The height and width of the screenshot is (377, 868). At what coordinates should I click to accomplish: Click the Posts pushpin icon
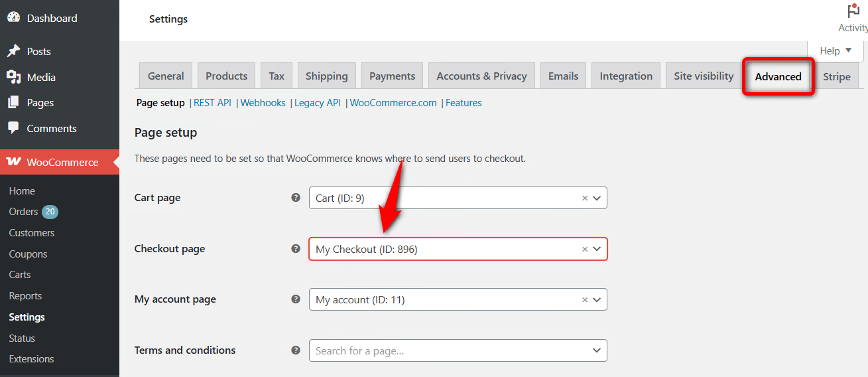(13, 51)
